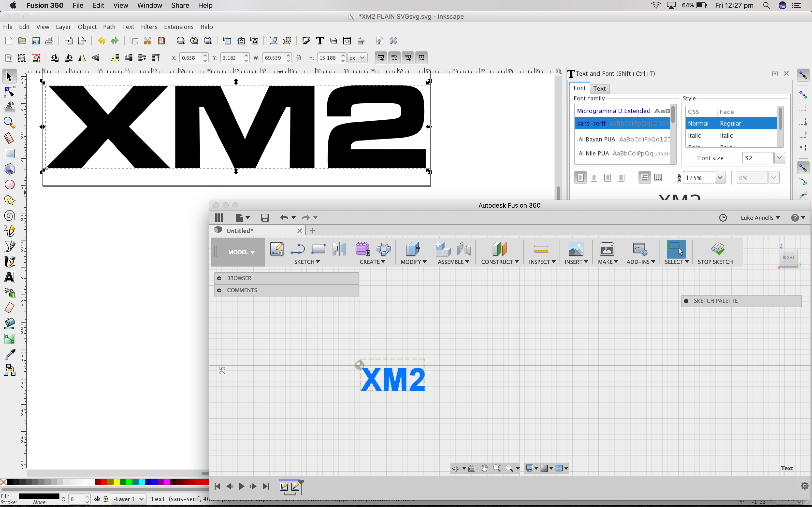
Task: Open the Extensions menu in Inkscape
Action: coord(179,27)
